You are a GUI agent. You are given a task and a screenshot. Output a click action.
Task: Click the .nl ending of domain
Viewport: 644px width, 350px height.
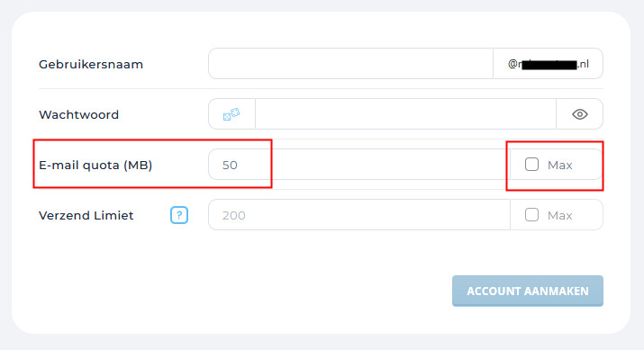pyautogui.click(x=584, y=64)
